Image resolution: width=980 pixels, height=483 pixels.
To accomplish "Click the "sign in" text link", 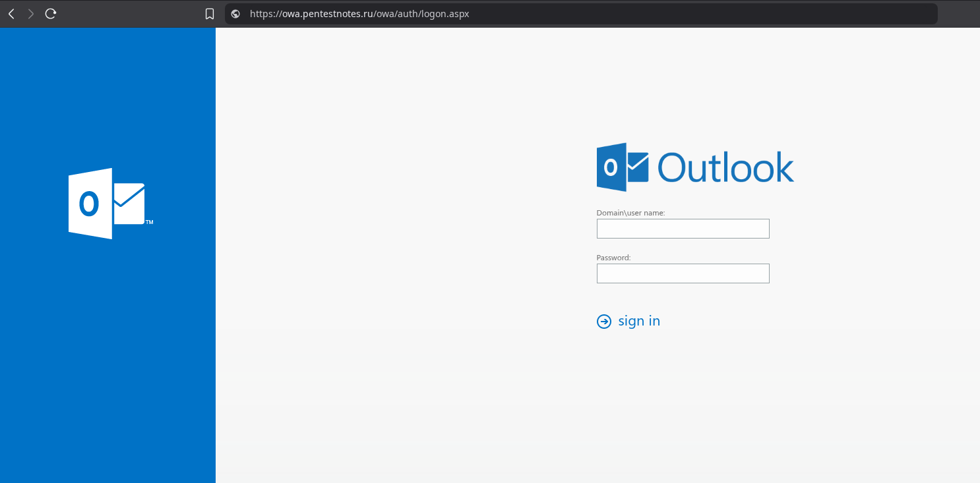I will point(638,321).
